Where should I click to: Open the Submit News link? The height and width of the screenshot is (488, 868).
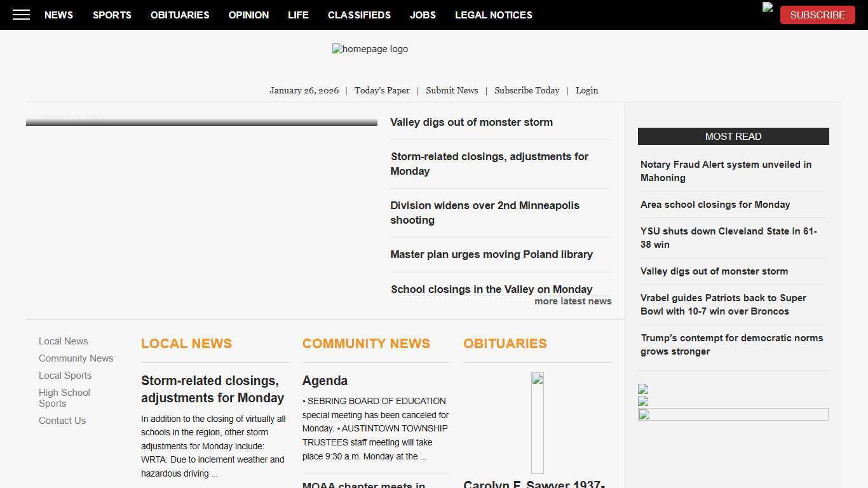tap(452, 90)
